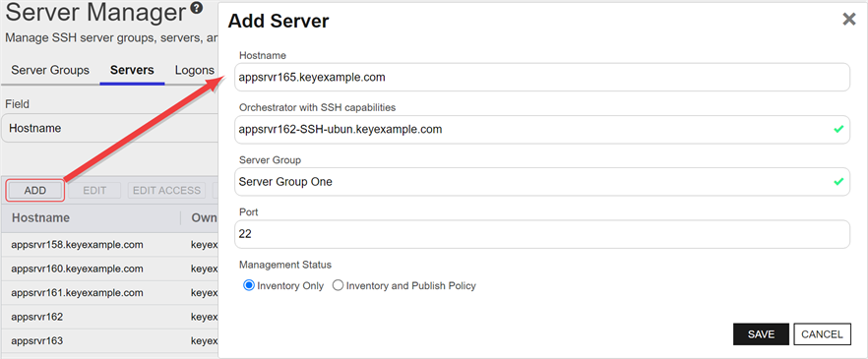Click the green checkmark in Server Group field

tap(838, 181)
